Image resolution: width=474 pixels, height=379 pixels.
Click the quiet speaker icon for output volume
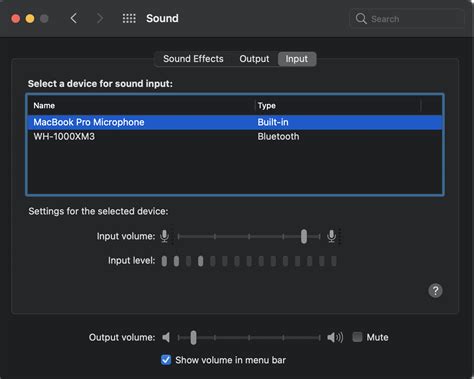click(166, 337)
